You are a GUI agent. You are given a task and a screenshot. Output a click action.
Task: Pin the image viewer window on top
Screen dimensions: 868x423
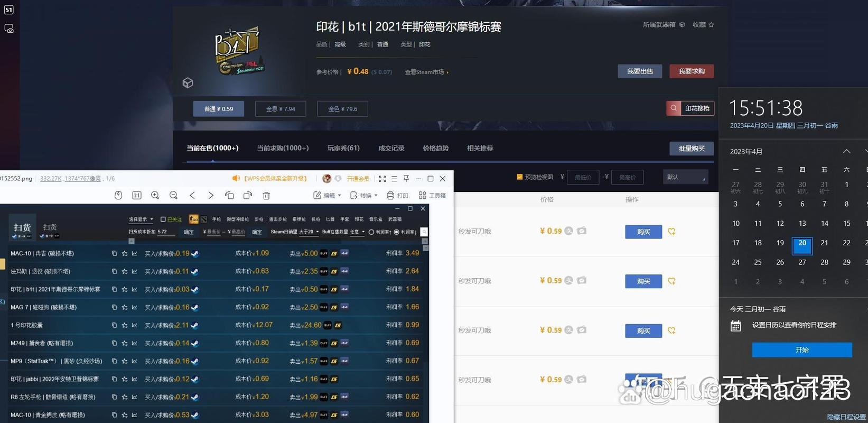coord(406,179)
